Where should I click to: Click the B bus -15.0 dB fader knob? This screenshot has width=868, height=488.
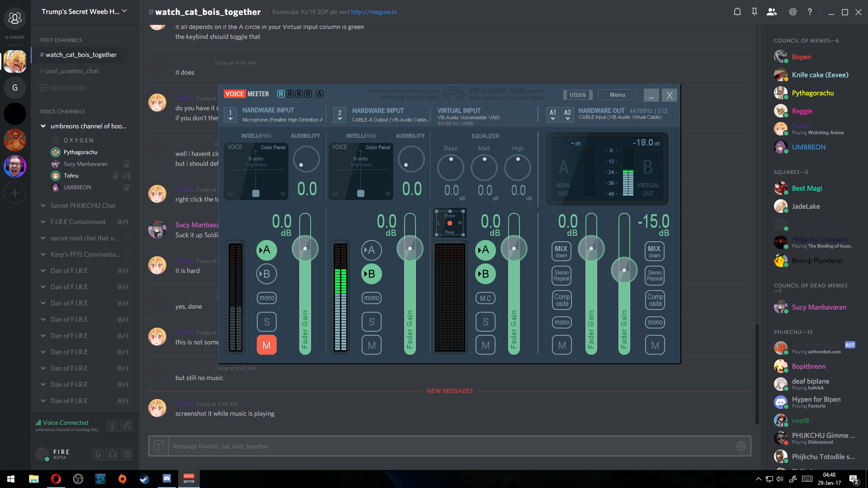[624, 270]
